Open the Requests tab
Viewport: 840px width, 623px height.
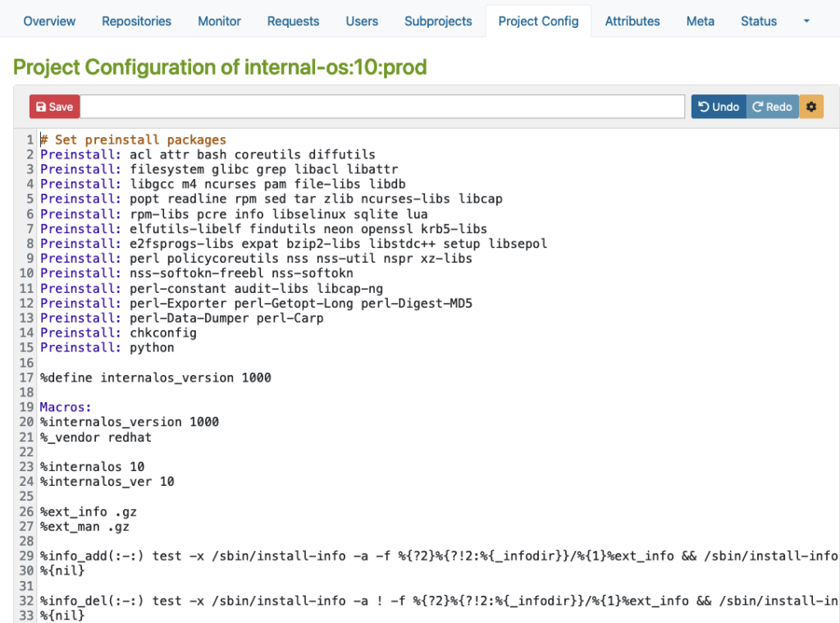[293, 21]
